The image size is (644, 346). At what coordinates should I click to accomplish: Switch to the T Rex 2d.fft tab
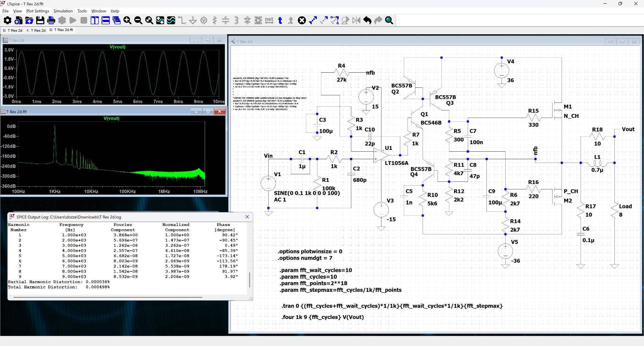tap(61, 30)
